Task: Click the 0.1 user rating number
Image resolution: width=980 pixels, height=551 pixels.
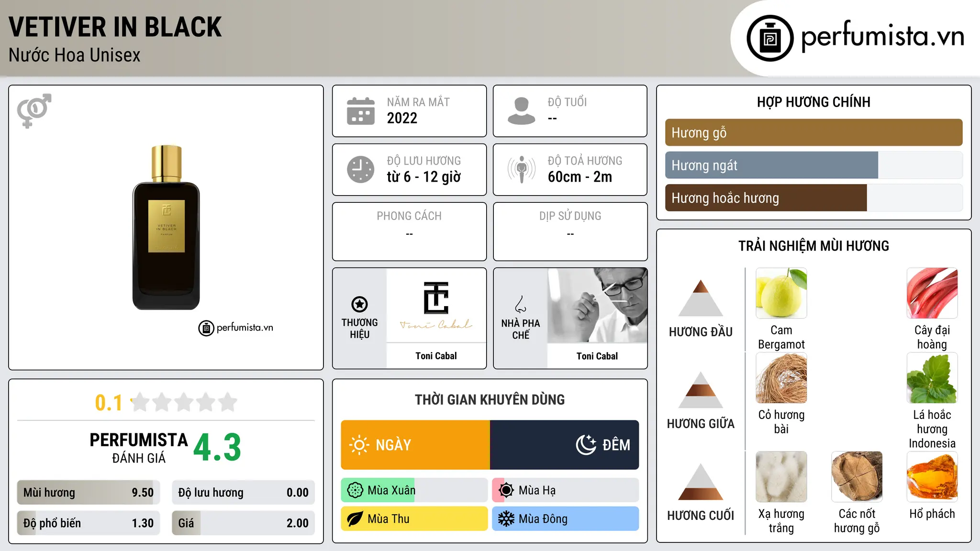Action: (x=109, y=403)
